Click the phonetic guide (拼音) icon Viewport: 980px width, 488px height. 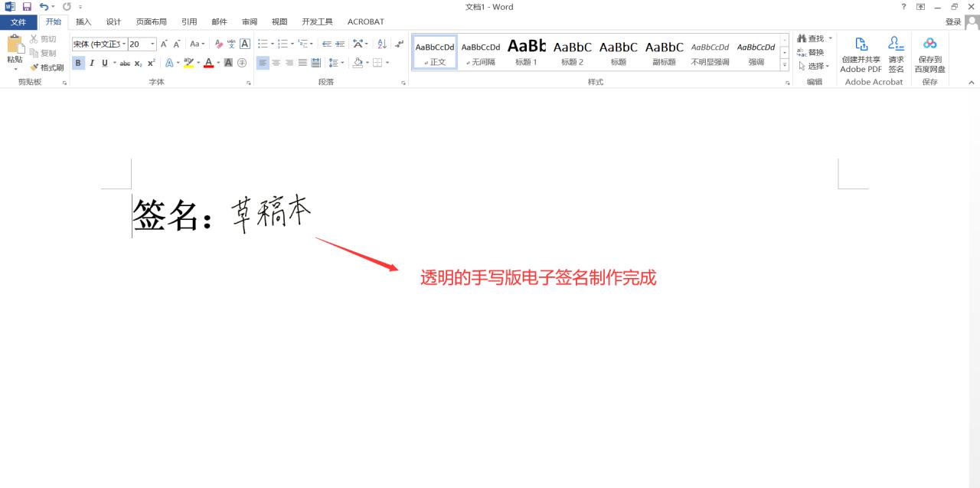pos(232,44)
